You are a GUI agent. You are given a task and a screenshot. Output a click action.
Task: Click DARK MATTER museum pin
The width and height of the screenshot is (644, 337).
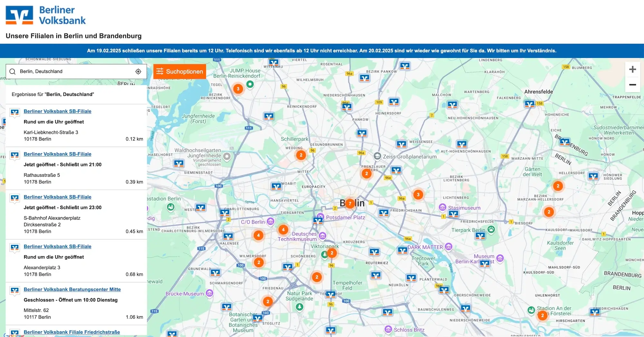[x=449, y=247]
